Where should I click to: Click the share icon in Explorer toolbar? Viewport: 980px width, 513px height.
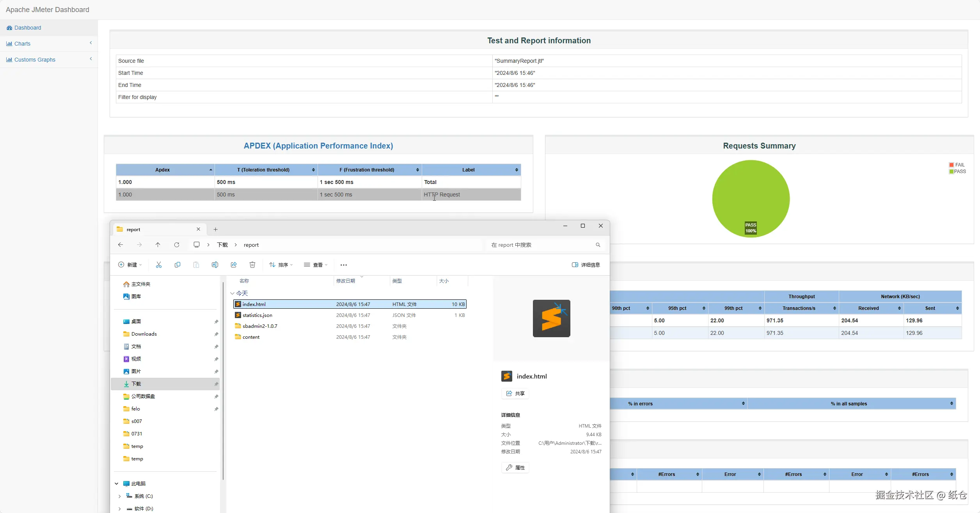pos(234,265)
